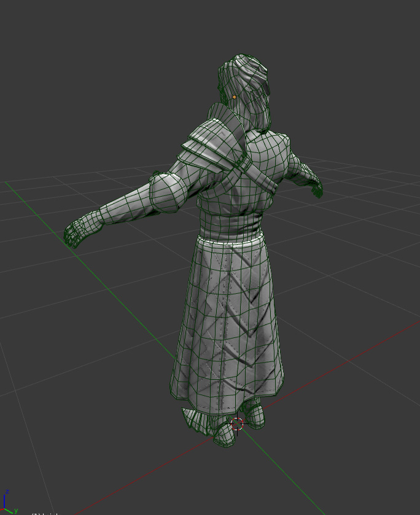Viewport: 420px width, 515px height.
Task: Click the boot beside the 3D cursor
Action: click(254, 417)
